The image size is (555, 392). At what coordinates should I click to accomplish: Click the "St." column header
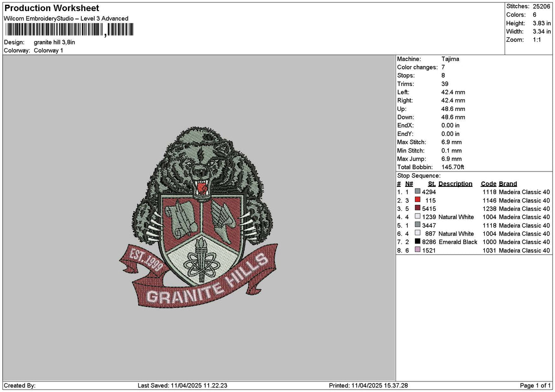coord(432,184)
